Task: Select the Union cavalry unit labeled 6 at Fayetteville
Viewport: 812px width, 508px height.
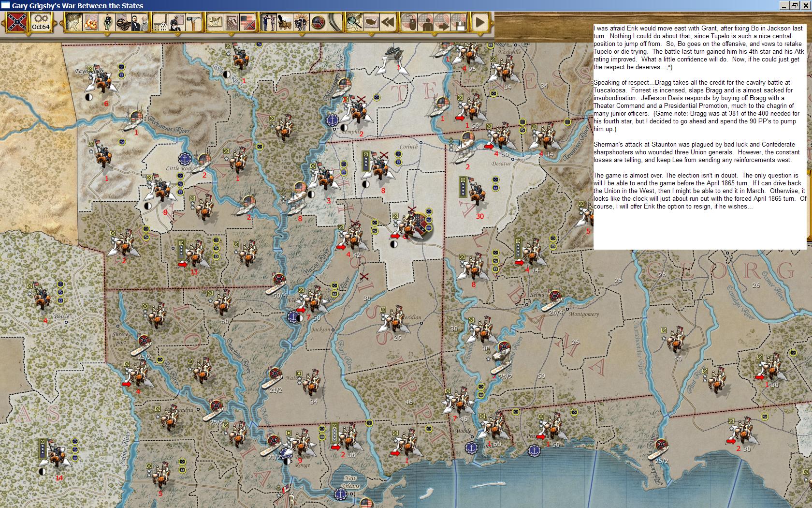Action: click(x=101, y=80)
